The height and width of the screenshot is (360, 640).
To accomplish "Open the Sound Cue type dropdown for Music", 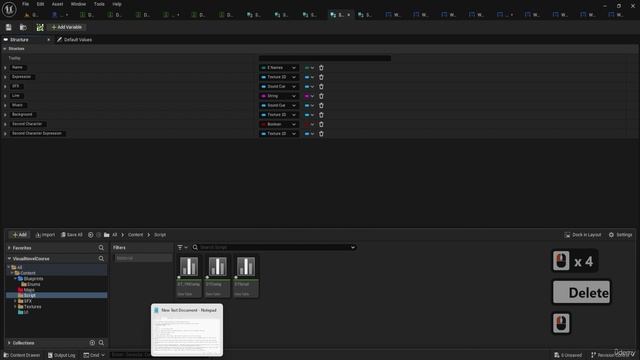I will (279, 105).
